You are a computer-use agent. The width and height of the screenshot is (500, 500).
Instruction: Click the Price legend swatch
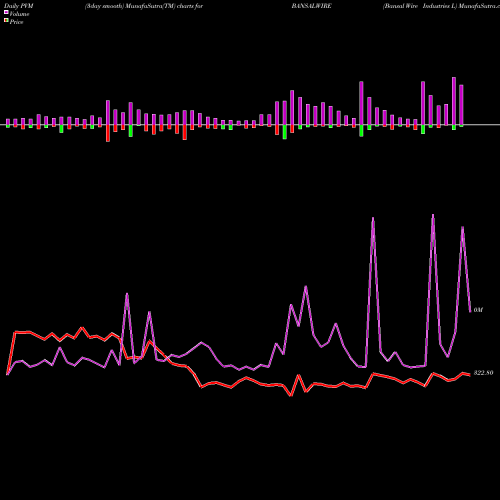coord(6,21)
